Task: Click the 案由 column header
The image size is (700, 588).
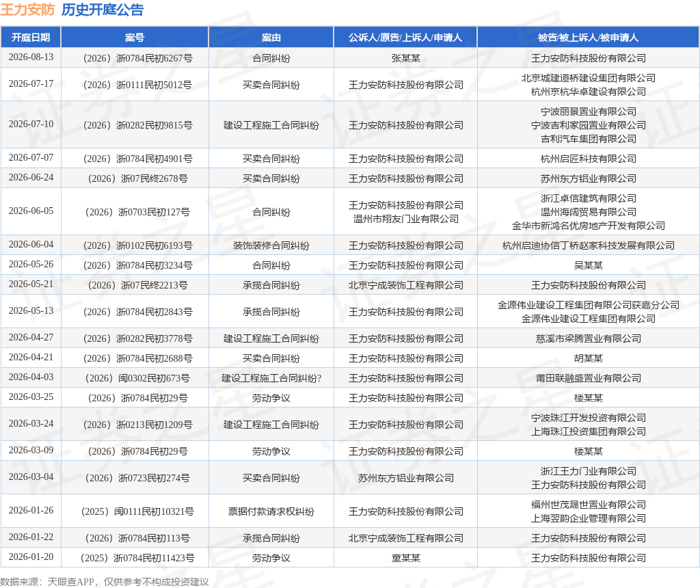Action: (271, 38)
